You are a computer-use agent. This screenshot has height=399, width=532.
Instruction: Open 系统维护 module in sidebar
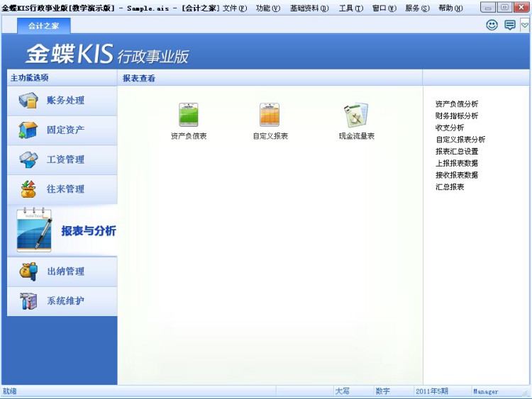[x=62, y=301]
